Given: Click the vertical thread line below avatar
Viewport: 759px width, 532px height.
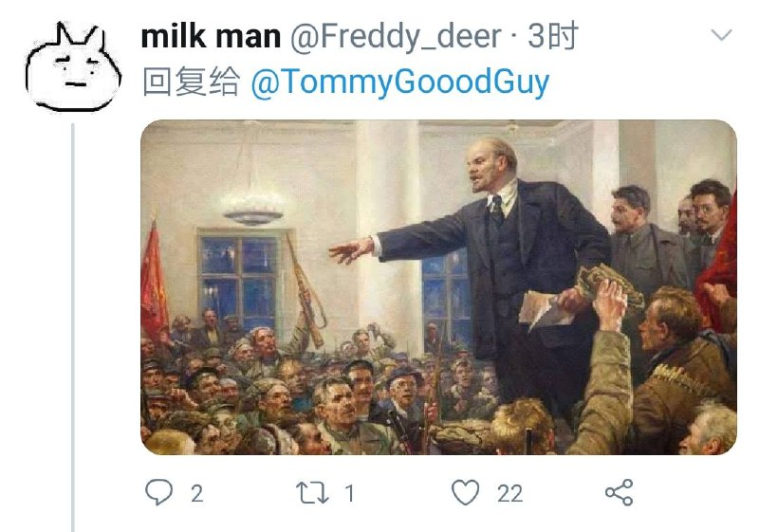Looking at the screenshot, I should tap(73, 327).
